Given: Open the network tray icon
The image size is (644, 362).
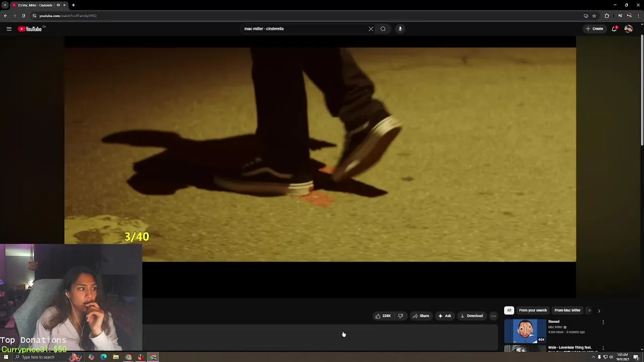Looking at the screenshot, I should point(605,357).
